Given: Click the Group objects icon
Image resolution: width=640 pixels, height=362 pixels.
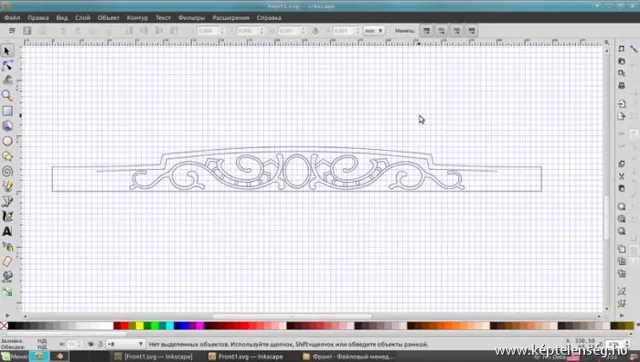Looking at the screenshot, I should 621,291.
